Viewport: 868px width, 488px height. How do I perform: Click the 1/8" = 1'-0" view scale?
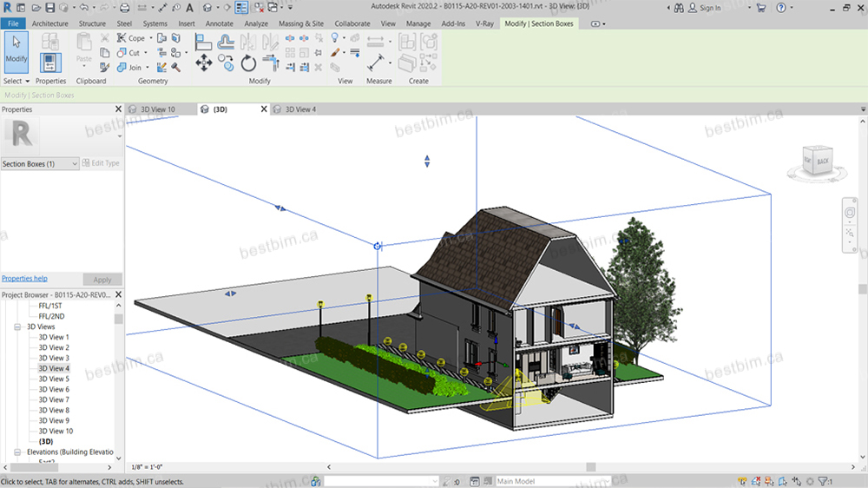click(147, 467)
